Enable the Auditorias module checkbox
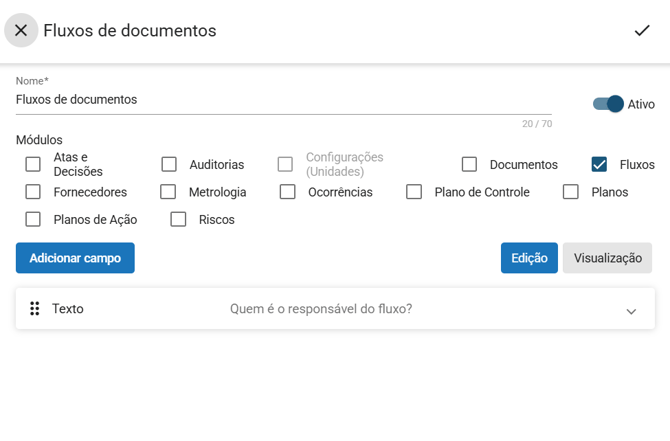 169,164
